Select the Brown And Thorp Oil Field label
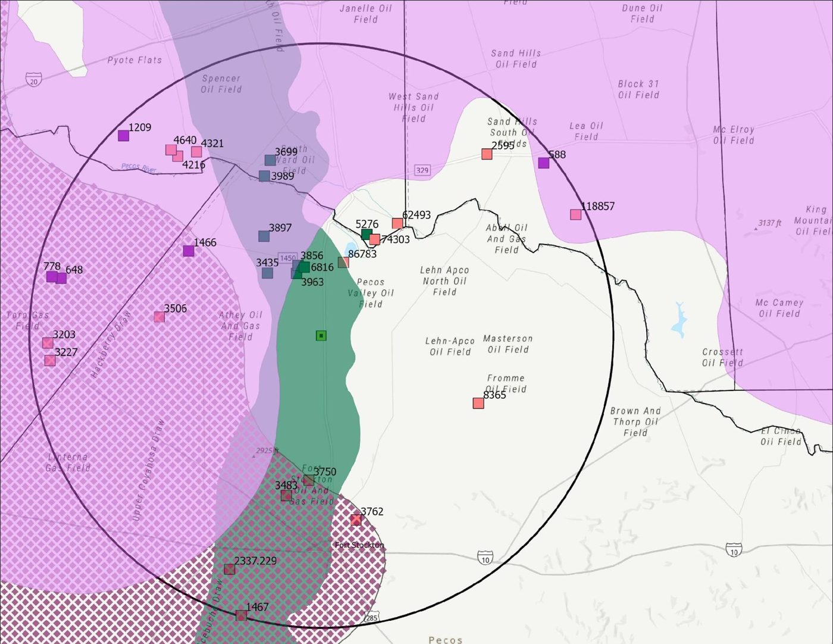The height and width of the screenshot is (644, 833). tap(635, 422)
